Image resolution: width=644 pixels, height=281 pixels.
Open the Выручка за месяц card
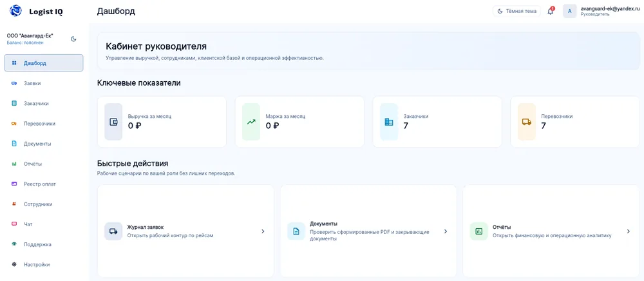(162, 122)
